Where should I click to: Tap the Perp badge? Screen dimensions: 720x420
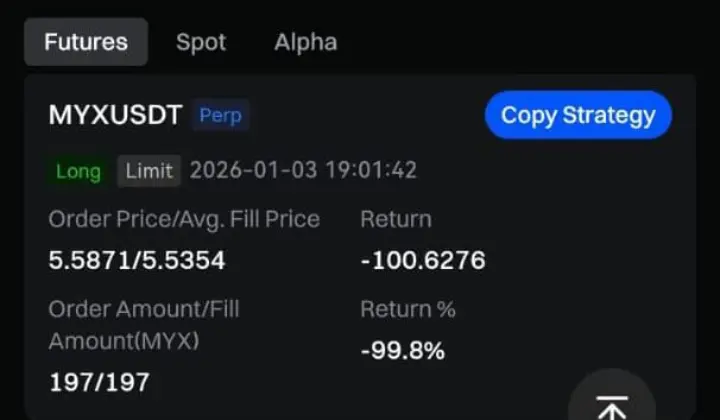(x=220, y=116)
